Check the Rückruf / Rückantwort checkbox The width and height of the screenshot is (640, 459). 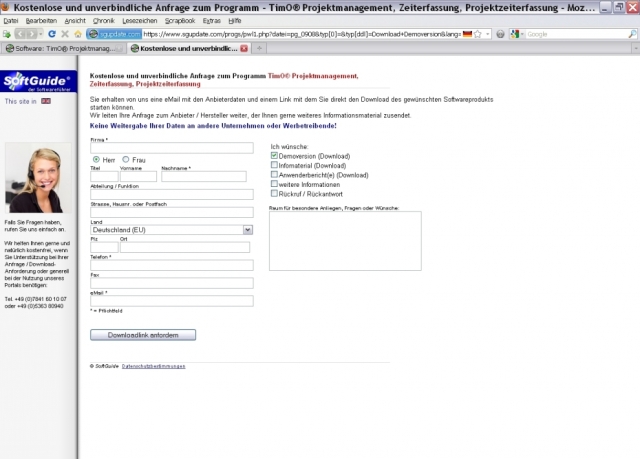tap(274, 193)
